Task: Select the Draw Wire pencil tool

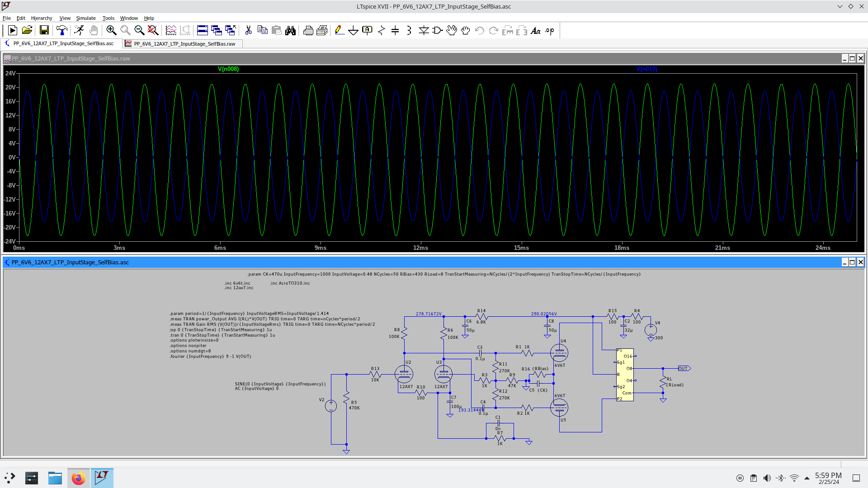Action: 340,30
